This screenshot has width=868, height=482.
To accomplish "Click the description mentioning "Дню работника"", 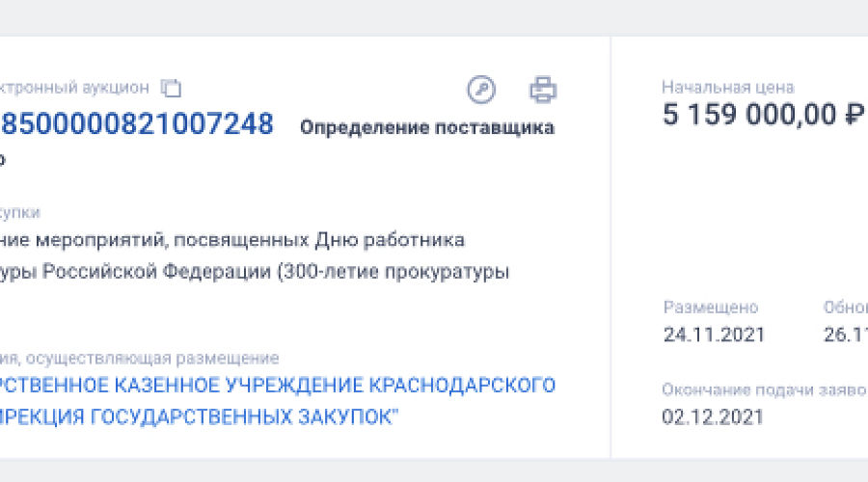I will tap(231, 239).
